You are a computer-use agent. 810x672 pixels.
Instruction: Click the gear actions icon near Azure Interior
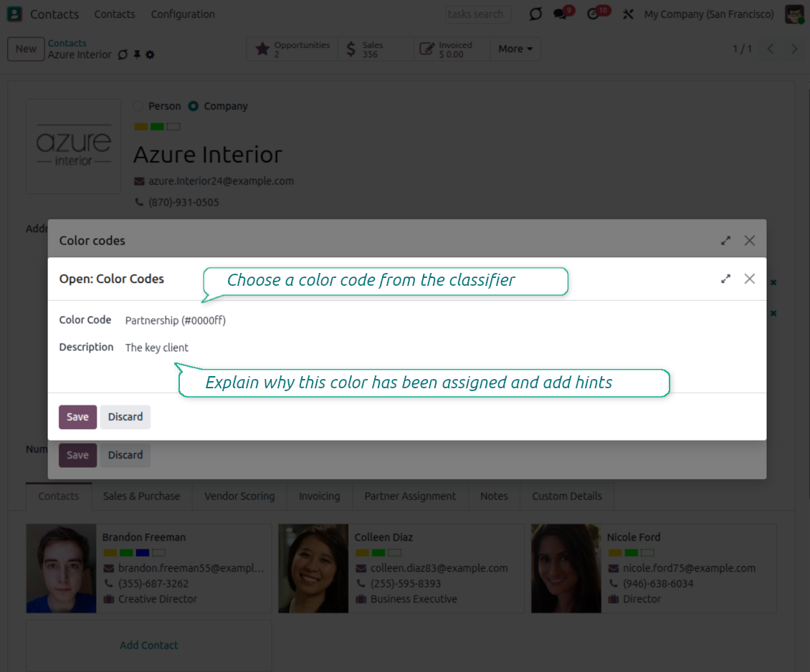coord(150,55)
